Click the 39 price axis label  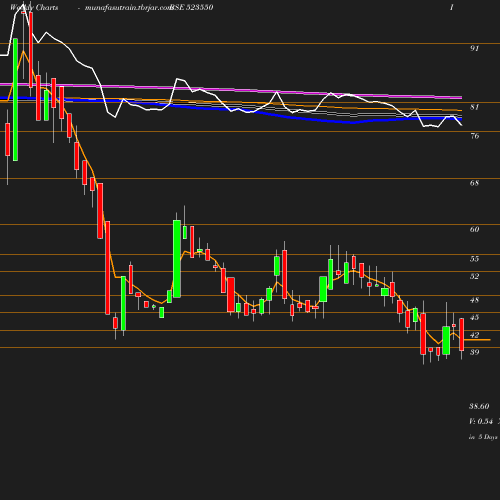(474, 352)
